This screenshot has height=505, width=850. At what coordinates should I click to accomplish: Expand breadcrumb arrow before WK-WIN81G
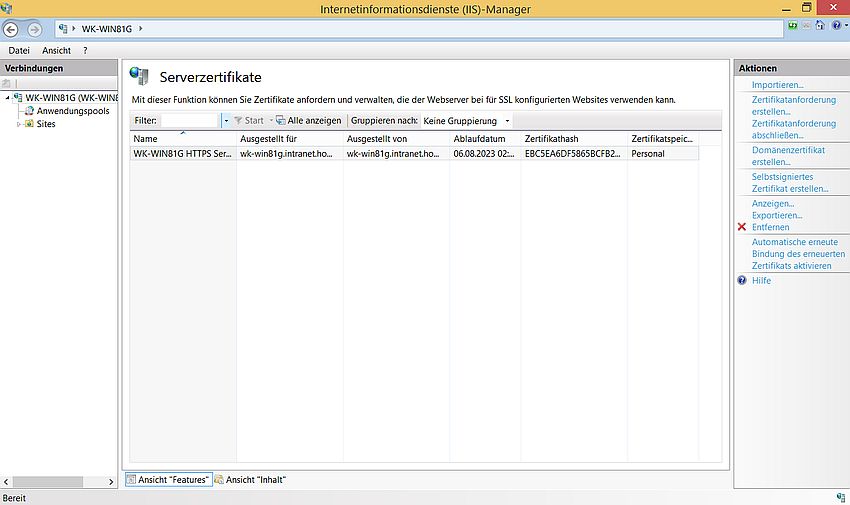coord(74,29)
